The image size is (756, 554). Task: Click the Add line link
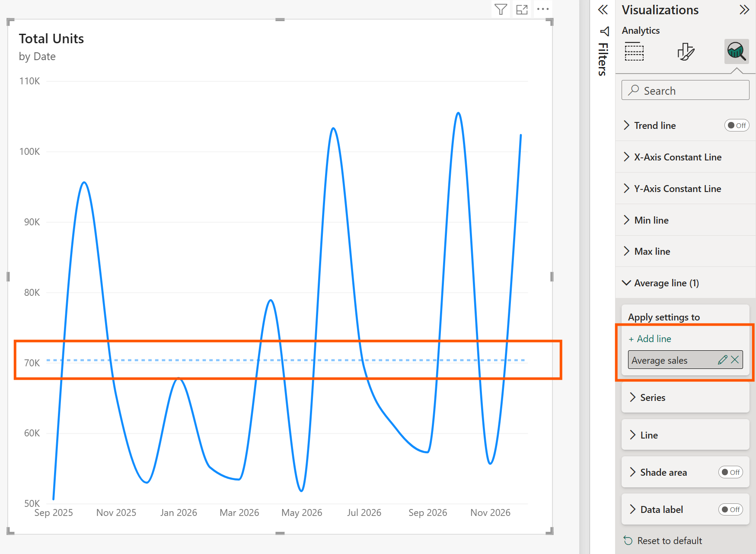(650, 339)
